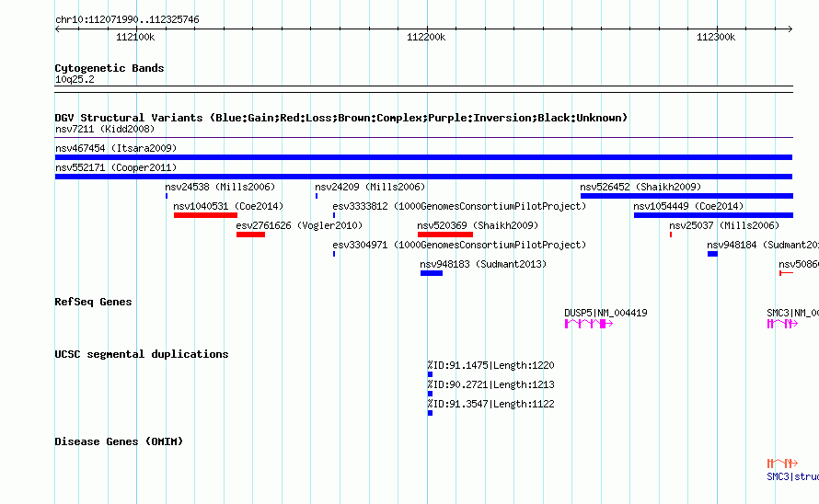This screenshot has width=819, height=504.
Task: Click the nsv948183 (Sudmant2013) label
Action: [483, 264]
